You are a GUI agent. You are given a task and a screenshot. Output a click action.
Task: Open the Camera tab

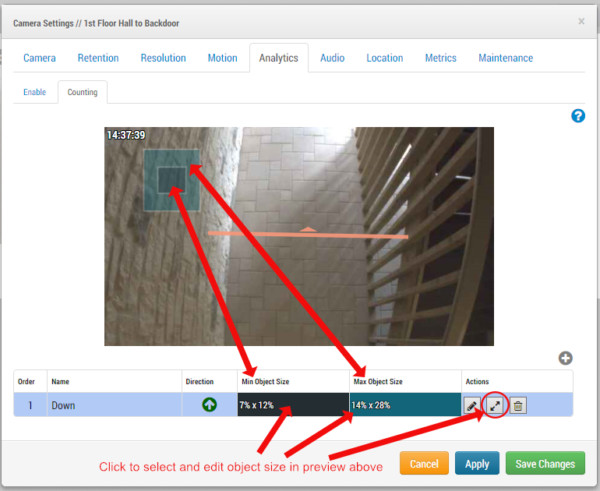tap(39, 58)
